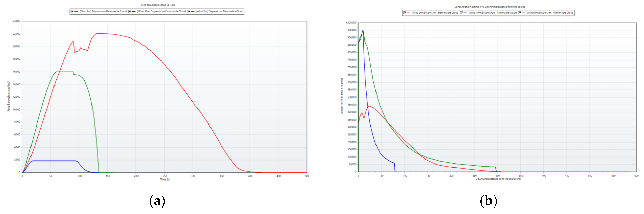The height and width of the screenshot is (214, 644).
Task: Click the Wind 10m label in right legend
Action: pos(493,13)
